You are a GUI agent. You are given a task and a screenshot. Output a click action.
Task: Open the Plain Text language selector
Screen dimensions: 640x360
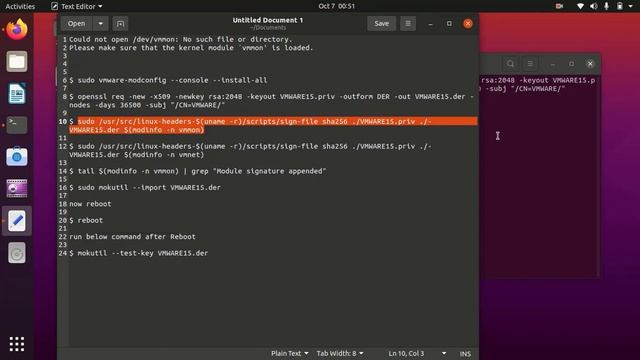pyautogui.click(x=289, y=353)
